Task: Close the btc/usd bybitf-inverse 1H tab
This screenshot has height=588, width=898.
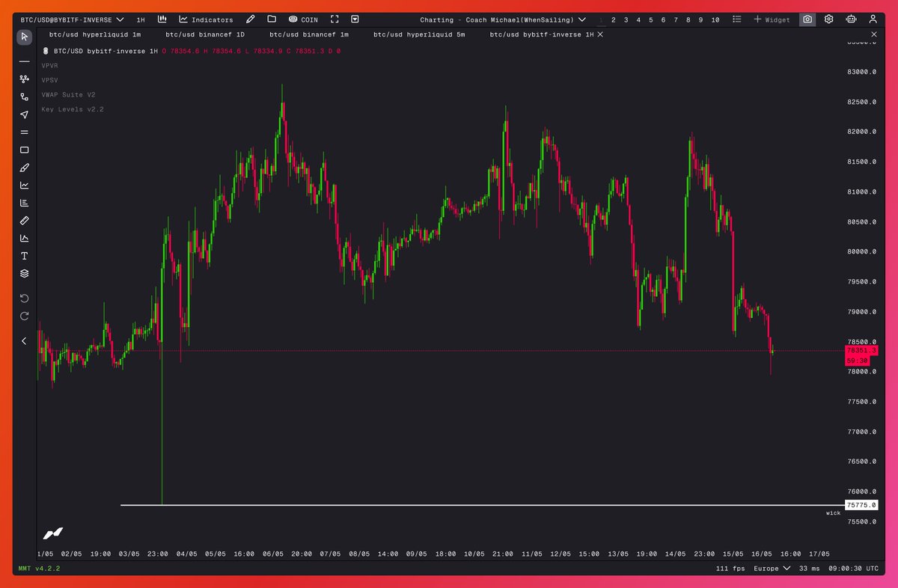Action: pyautogui.click(x=600, y=34)
